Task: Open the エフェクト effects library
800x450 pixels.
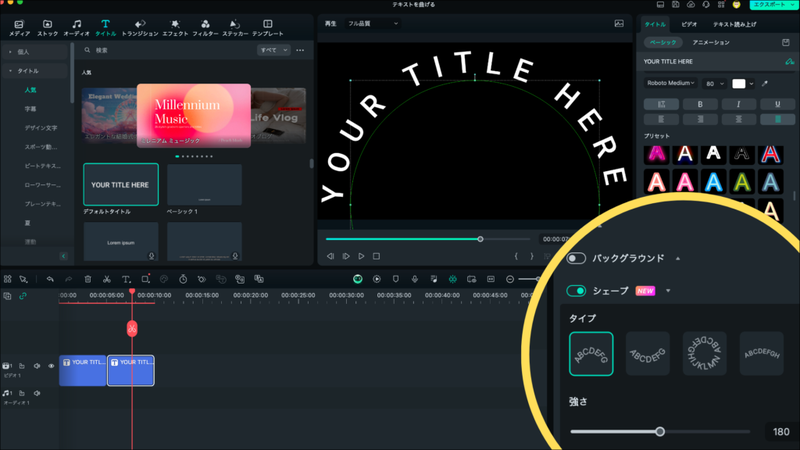Action: tap(175, 28)
